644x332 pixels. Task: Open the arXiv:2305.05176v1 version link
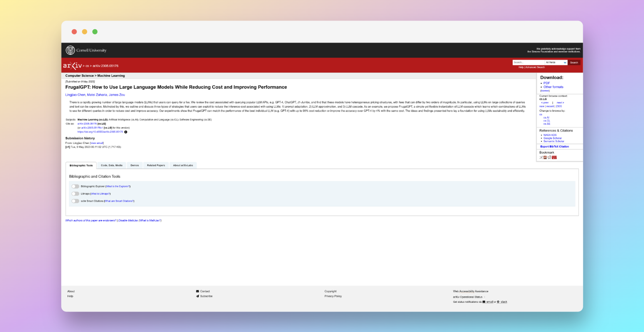tap(92, 128)
